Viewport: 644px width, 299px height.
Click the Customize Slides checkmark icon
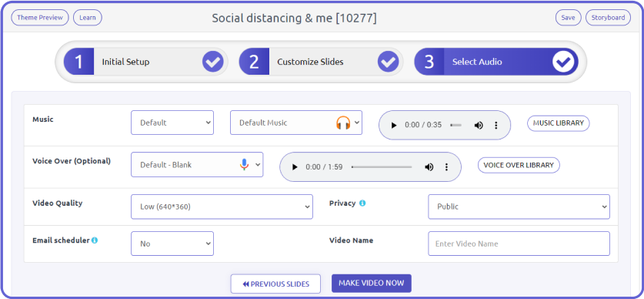(x=388, y=62)
